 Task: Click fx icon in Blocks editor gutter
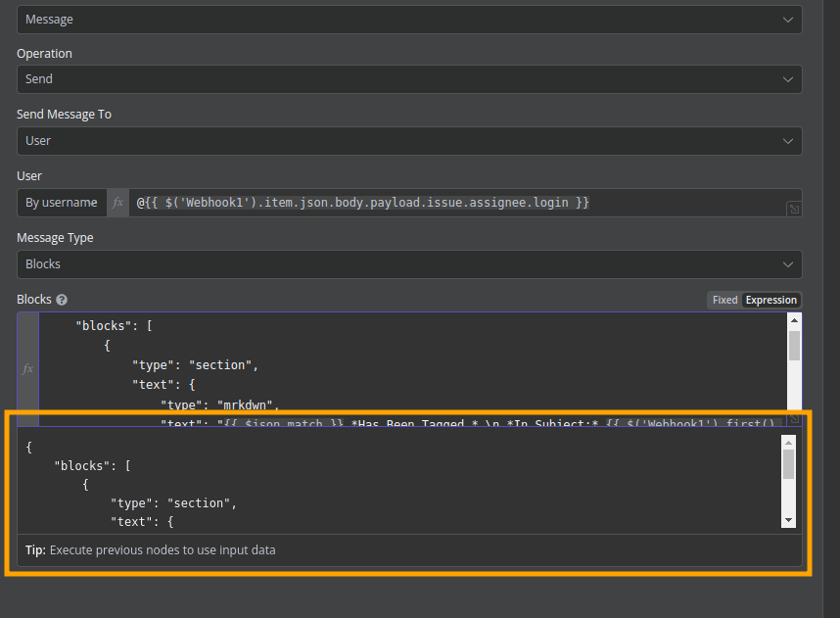coord(27,369)
